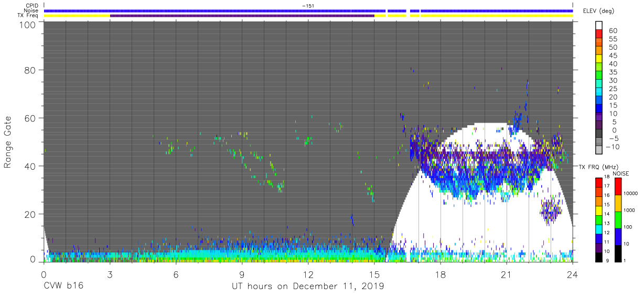Click the 12 tick label on UT hours axis

[x=308, y=275]
